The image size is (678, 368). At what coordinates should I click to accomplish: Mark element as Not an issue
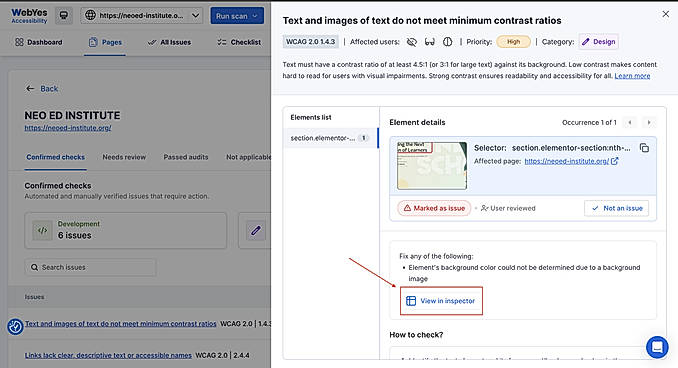click(616, 208)
